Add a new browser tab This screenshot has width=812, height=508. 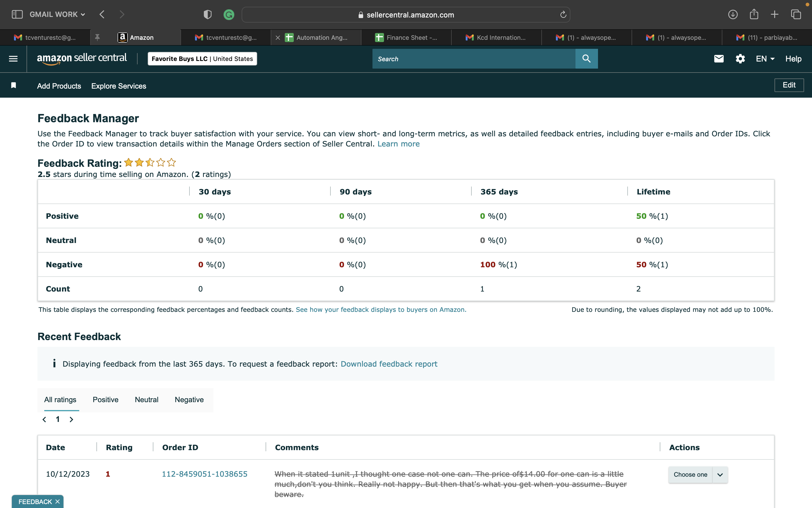[775, 14]
